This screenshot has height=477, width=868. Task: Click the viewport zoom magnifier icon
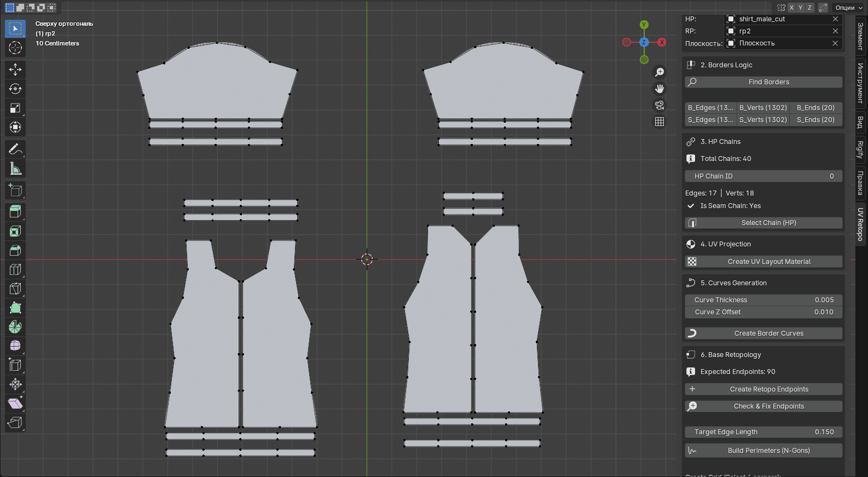[x=659, y=72]
